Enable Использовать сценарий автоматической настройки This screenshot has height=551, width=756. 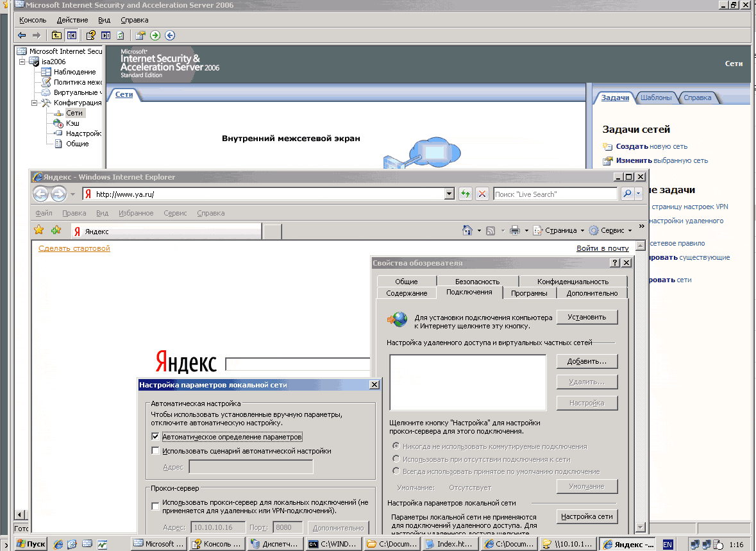tap(156, 450)
